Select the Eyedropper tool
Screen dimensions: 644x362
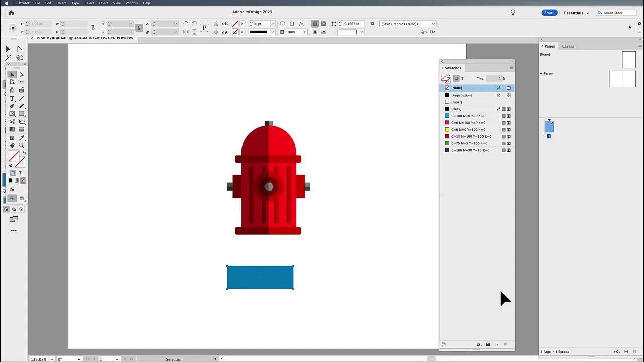click(21, 138)
